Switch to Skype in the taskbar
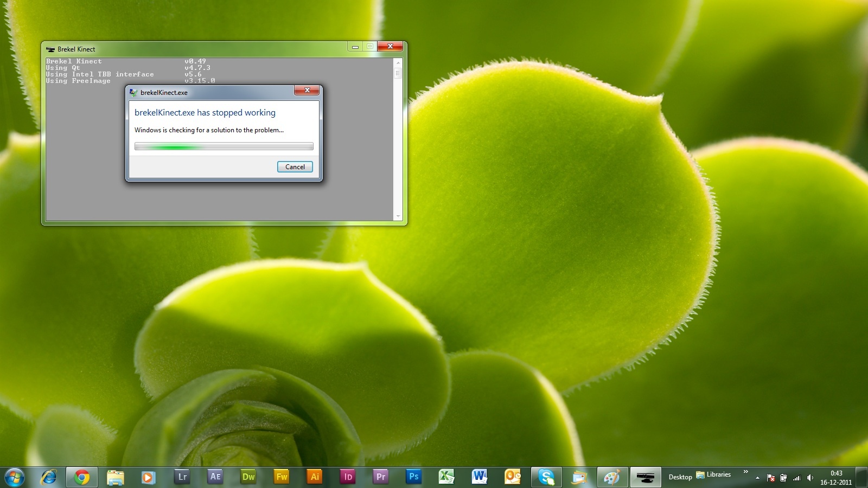 pyautogui.click(x=546, y=477)
